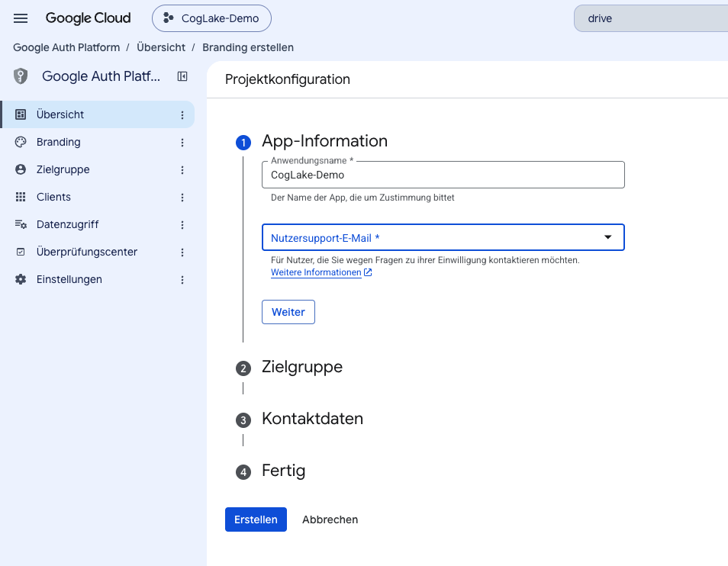Open more options for Datenzugriff
Image resolution: width=728 pixels, height=566 pixels.
pos(182,225)
